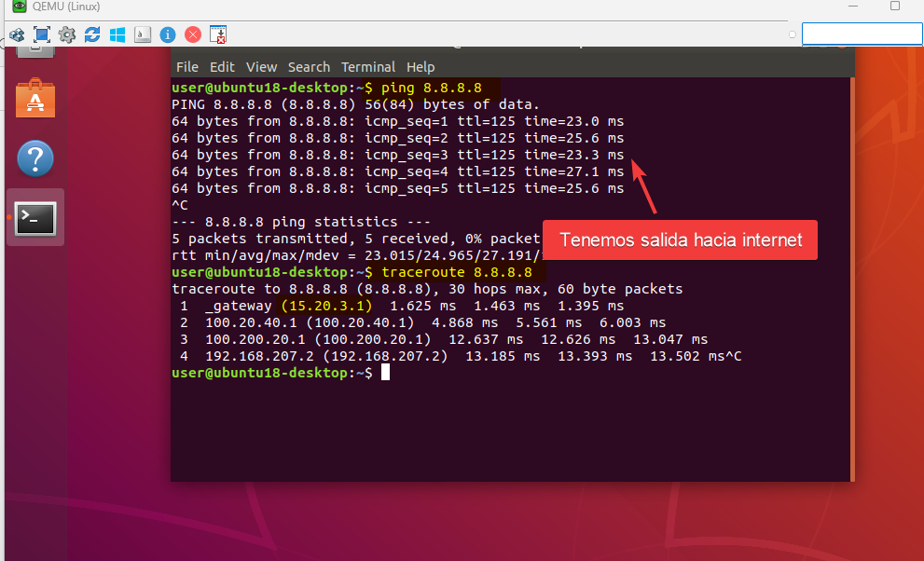The height and width of the screenshot is (561, 924).
Task: Select Terminal icon in the dock
Action: (x=35, y=218)
